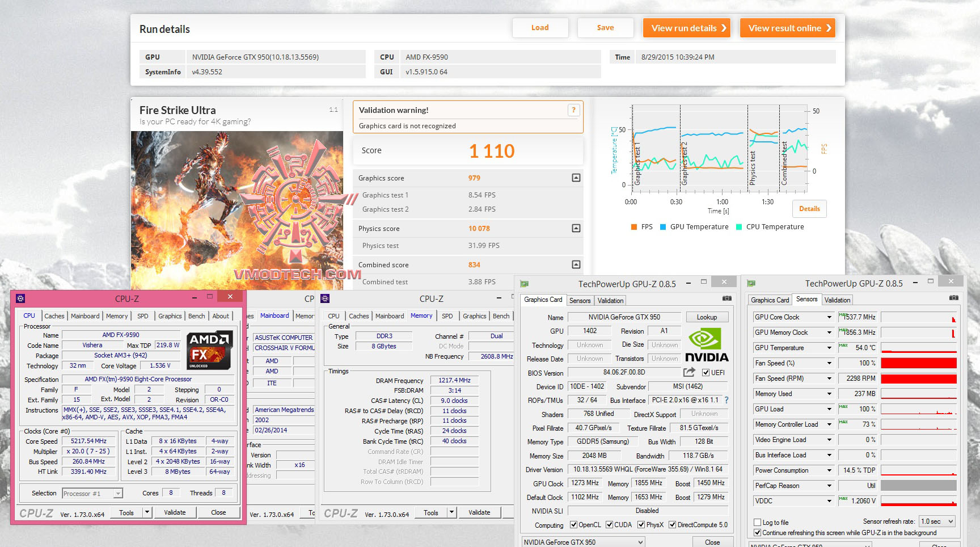Image resolution: width=980 pixels, height=547 pixels.
Task: Open View result online
Action: [x=787, y=28]
